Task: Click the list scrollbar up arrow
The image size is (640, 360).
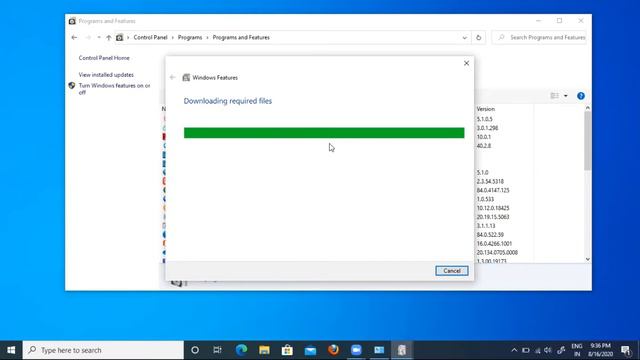Action: 588,108
